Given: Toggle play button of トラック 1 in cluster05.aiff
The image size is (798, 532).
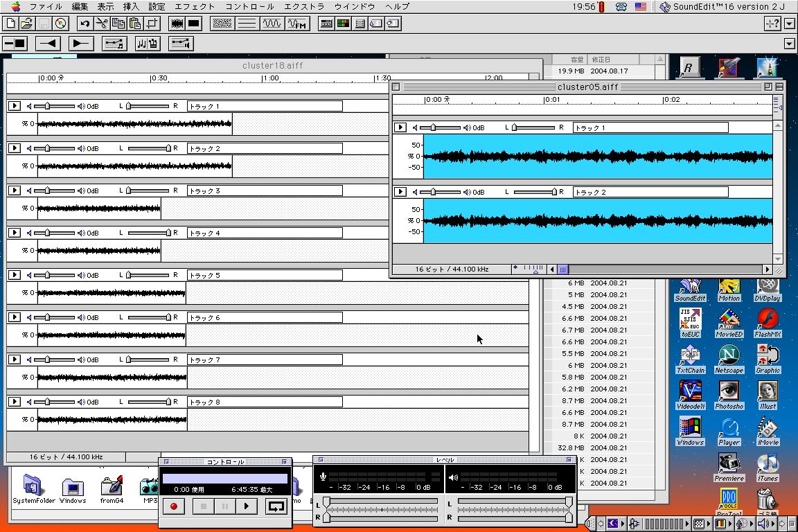Looking at the screenshot, I should [400, 127].
